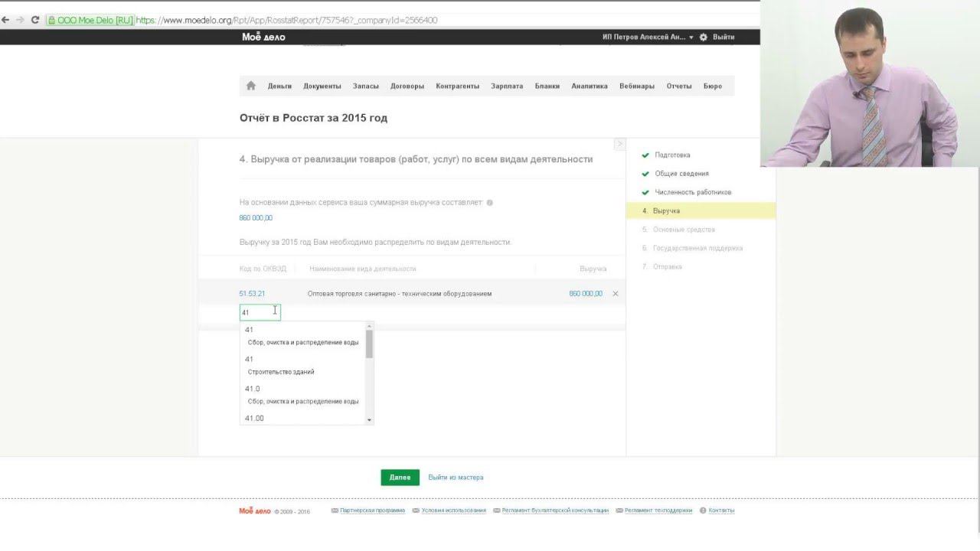Reload the page with the refresh icon

coord(35,20)
